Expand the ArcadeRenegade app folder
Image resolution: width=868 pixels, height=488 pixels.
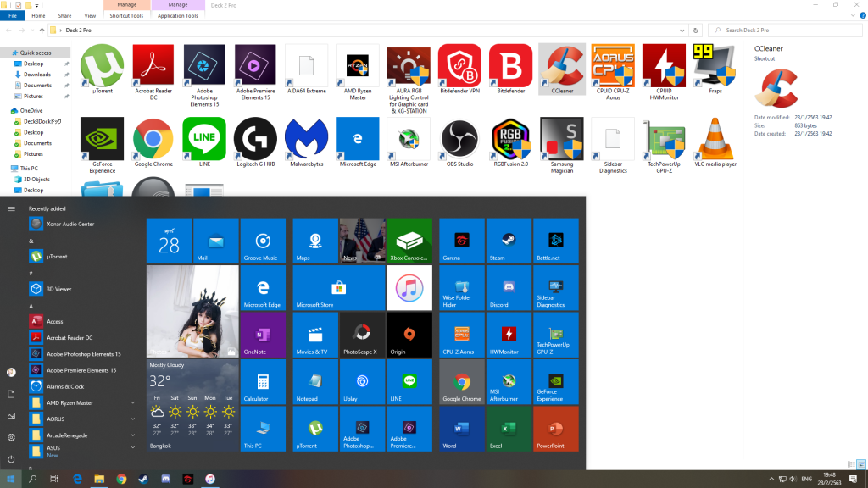tap(133, 435)
